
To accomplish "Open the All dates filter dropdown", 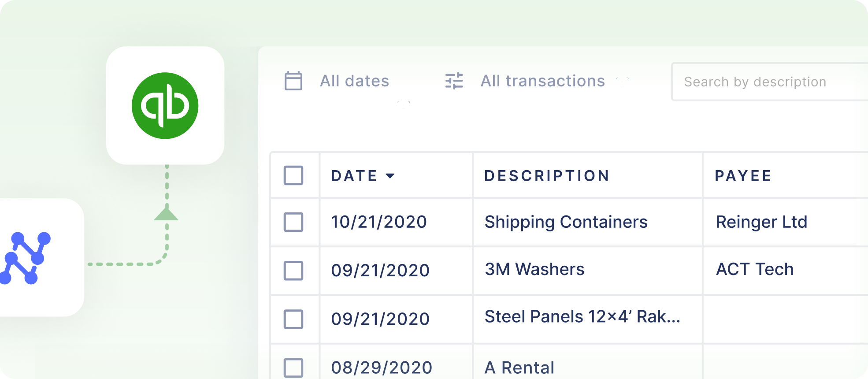I will (355, 81).
